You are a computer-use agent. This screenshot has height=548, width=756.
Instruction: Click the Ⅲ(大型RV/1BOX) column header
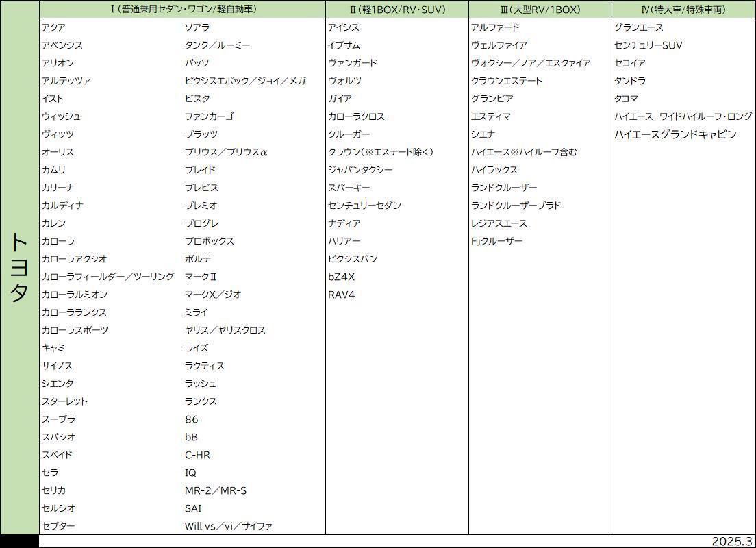[540, 10]
